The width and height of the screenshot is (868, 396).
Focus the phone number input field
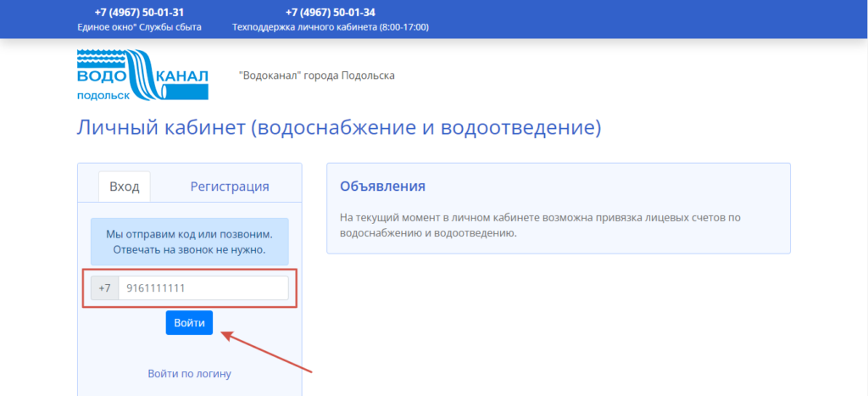coord(203,288)
